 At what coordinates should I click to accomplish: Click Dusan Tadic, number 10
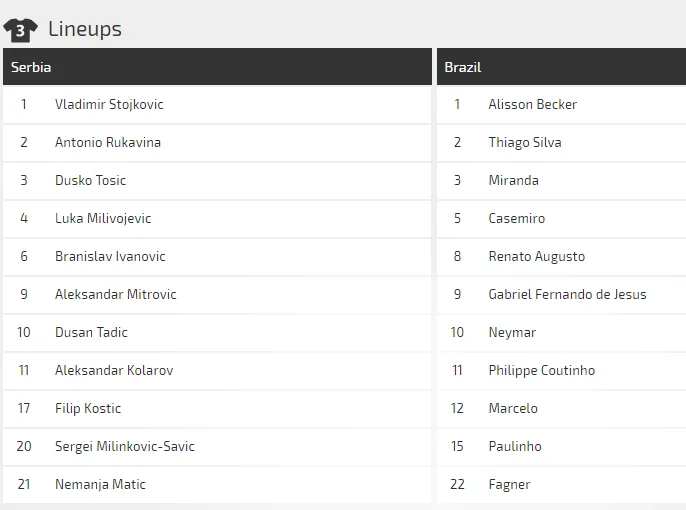pyautogui.click(x=91, y=332)
